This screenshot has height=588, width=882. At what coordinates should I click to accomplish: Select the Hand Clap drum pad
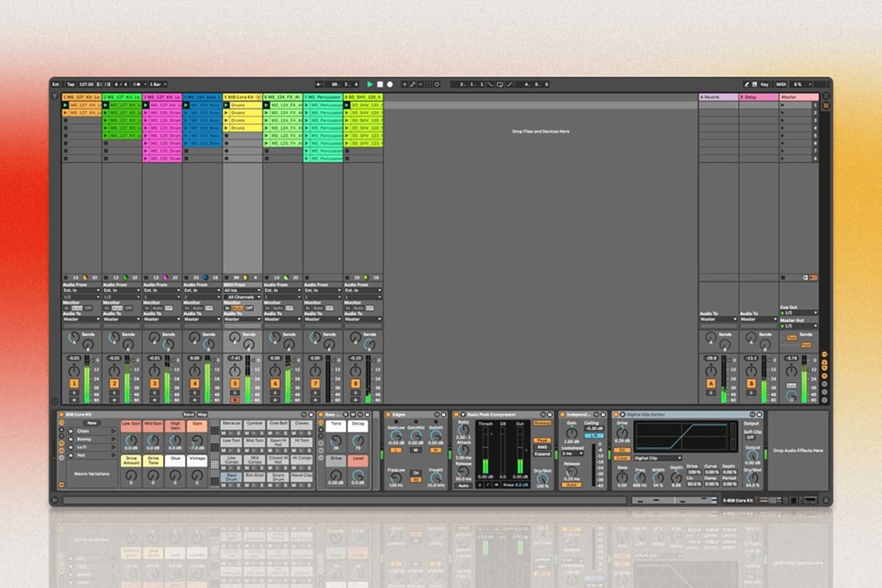pos(301,476)
